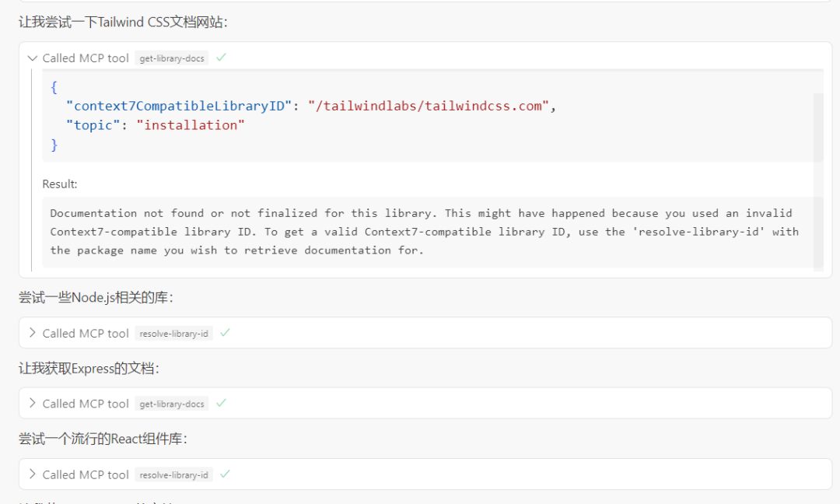Viewport: 840px width, 504px height.
Task: Click resolve-library-id badge below React组件库 line
Action: point(173,474)
